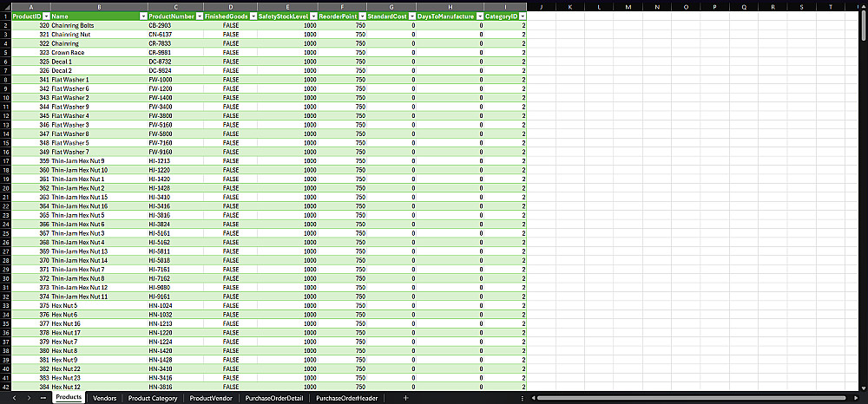Select column A header
Screen dimensions: 868x404
click(30, 7)
